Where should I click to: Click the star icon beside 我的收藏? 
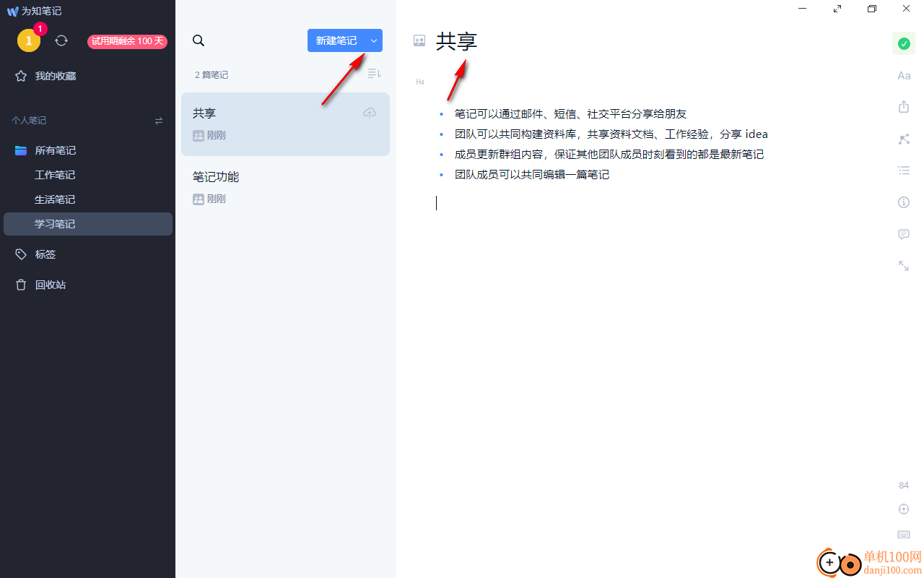click(21, 76)
